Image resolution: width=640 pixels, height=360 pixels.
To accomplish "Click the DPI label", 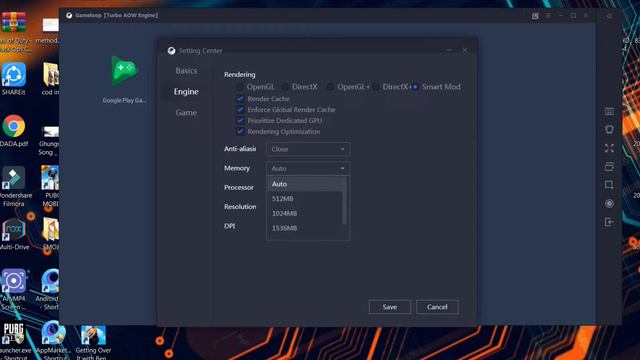I will tap(229, 226).
